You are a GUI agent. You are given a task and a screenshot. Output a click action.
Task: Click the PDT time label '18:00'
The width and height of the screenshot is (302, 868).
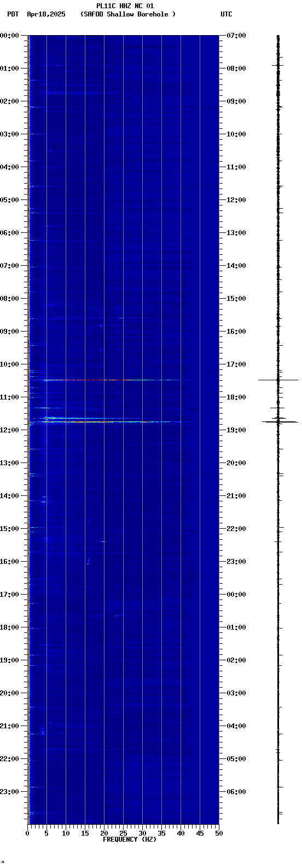pos(9,627)
